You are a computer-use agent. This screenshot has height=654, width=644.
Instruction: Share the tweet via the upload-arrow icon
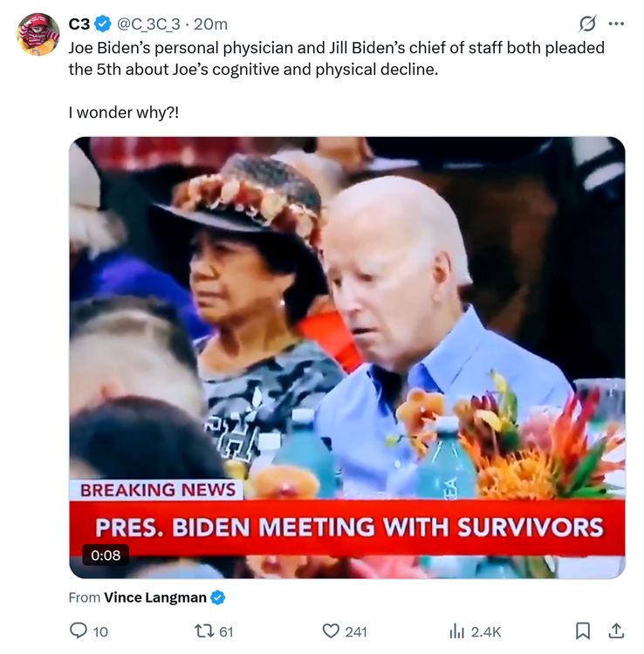(616, 630)
